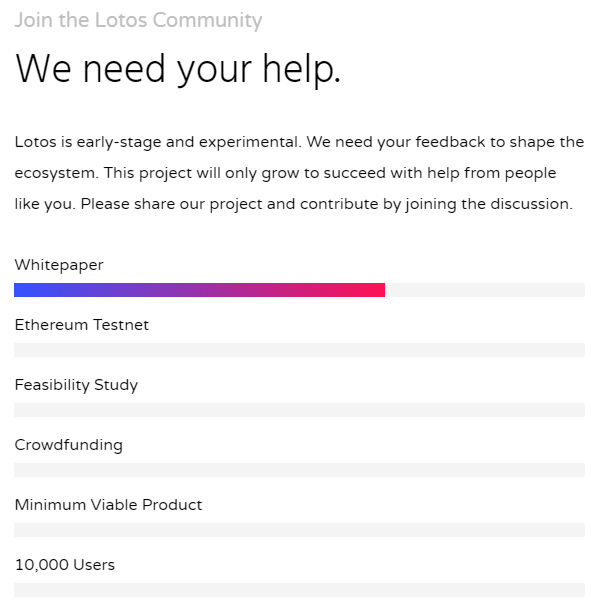615x600 pixels.
Task: Click the Whitepaper progress bar filled portion
Action: click(199, 290)
